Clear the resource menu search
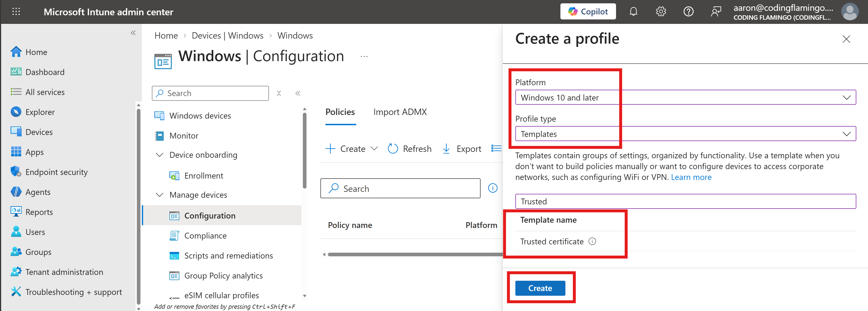Viewport: 868px width, 311px height. [279, 93]
